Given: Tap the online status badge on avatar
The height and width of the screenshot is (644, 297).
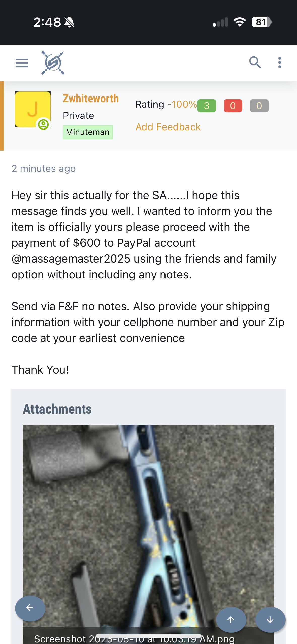Looking at the screenshot, I should [44, 125].
